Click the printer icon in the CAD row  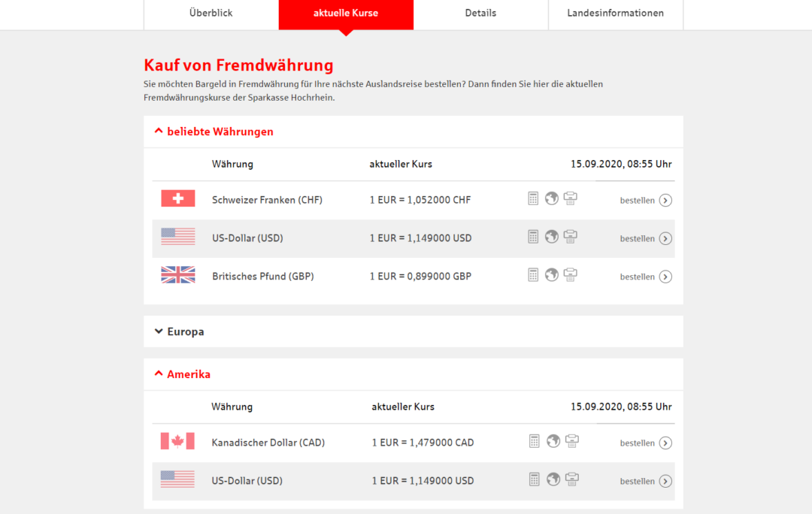(571, 441)
